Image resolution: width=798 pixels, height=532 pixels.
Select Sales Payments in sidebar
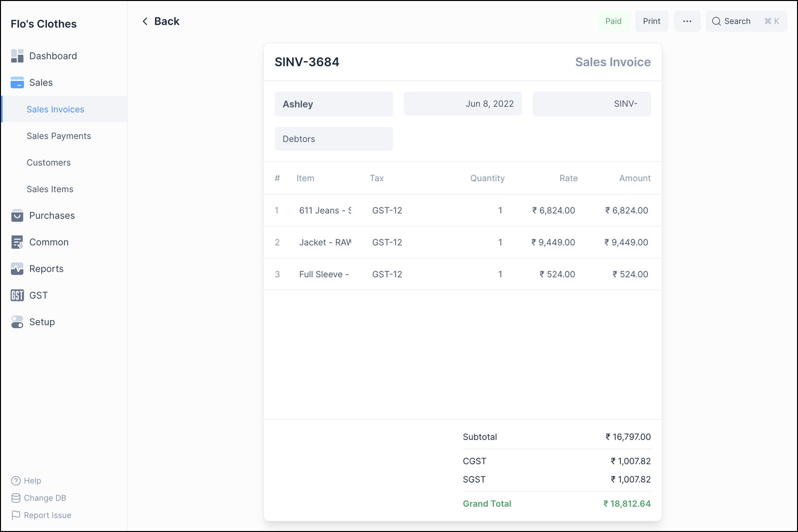point(59,136)
